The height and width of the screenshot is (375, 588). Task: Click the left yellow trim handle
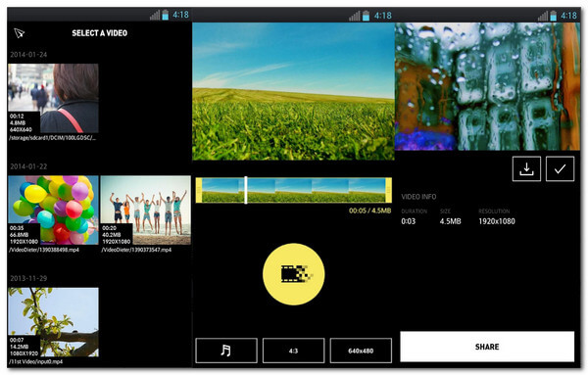tap(199, 190)
